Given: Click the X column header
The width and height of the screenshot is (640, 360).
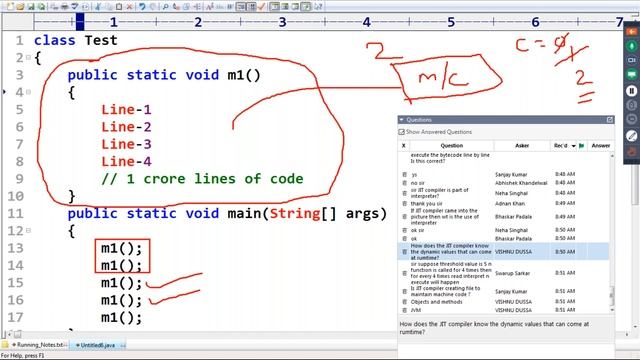Looking at the screenshot, I should 403,145.
